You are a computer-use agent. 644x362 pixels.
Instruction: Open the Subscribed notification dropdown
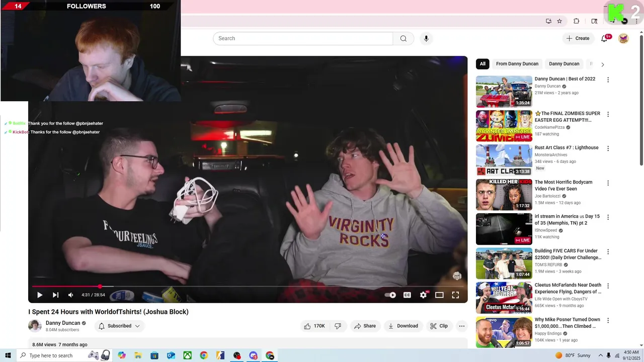pyautogui.click(x=120, y=326)
